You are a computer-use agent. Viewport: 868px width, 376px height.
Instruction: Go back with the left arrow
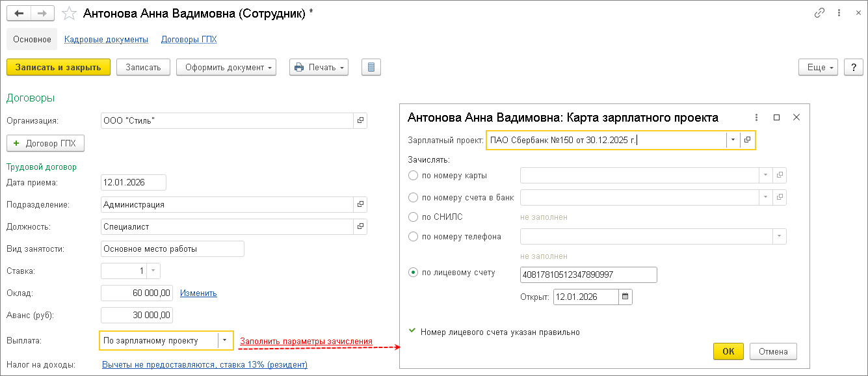(19, 14)
